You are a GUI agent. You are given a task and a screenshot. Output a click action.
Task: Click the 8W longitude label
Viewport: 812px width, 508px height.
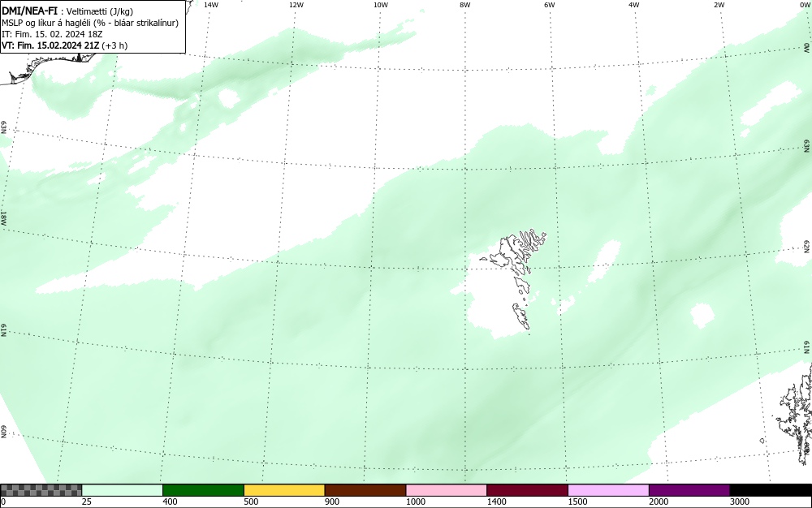[465, 5]
